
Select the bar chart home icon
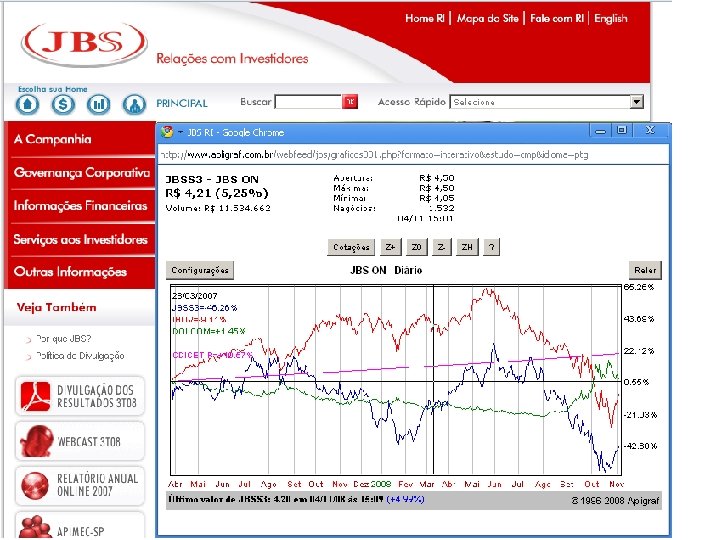[x=98, y=105]
